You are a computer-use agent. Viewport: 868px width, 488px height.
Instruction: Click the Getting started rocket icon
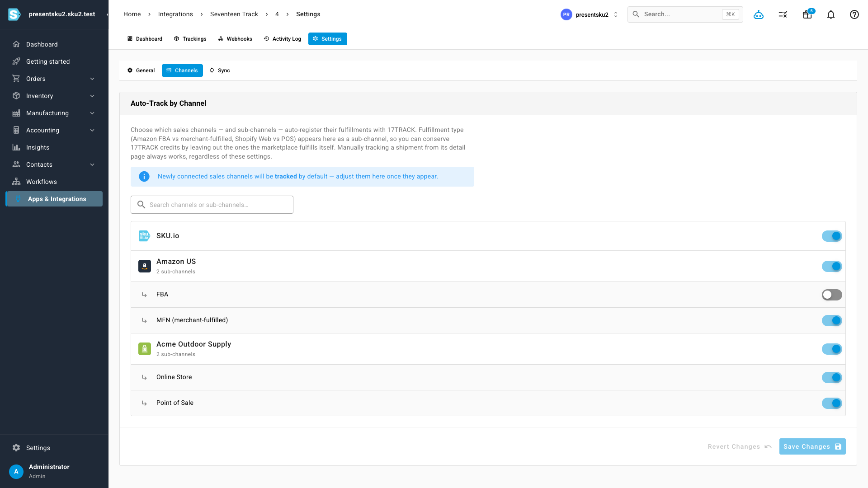(x=16, y=61)
